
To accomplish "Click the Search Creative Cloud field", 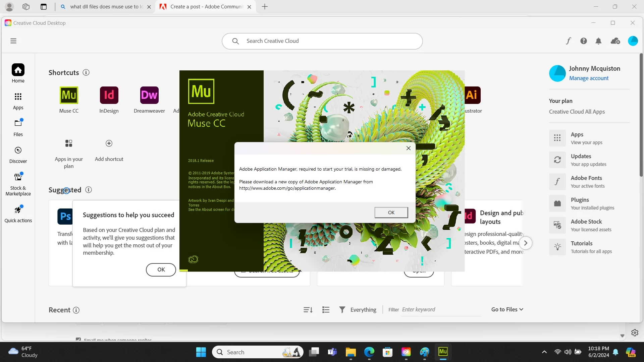I will (322, 41).
